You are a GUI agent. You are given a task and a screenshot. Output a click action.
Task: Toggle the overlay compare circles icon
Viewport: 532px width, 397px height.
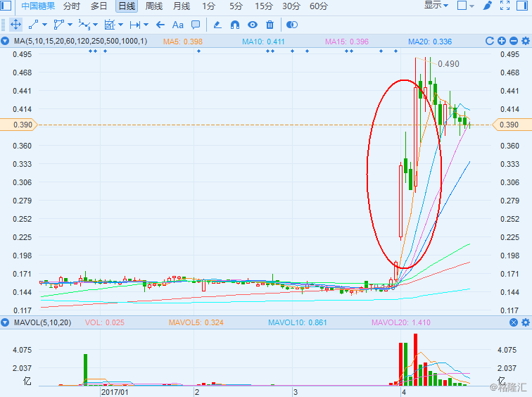coord(292,25)
